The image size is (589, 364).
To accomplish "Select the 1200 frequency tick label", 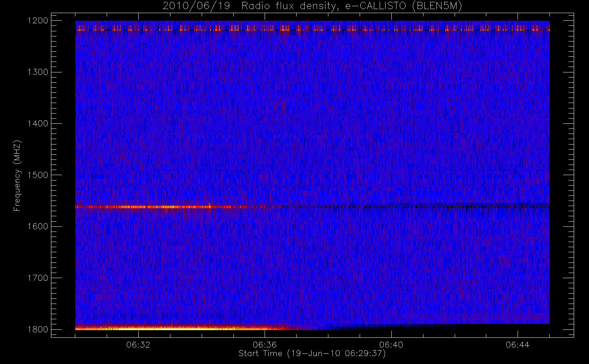I will tap(38, 21).
